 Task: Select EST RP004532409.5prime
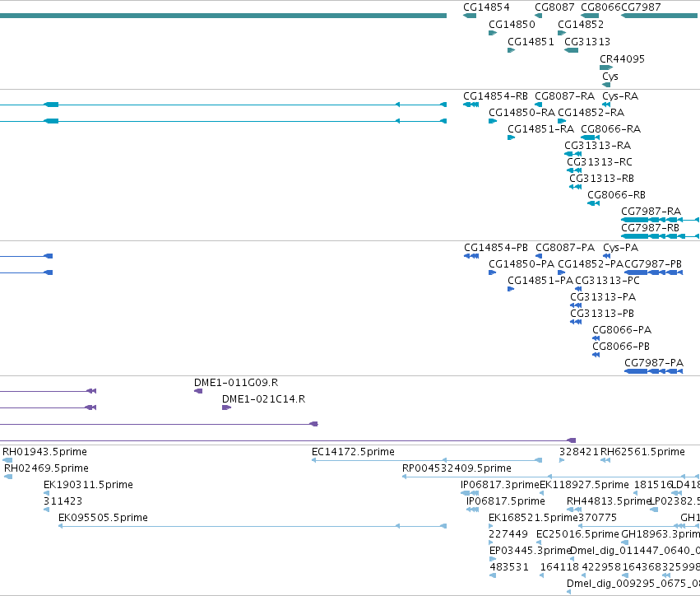(x=457, y=468)
